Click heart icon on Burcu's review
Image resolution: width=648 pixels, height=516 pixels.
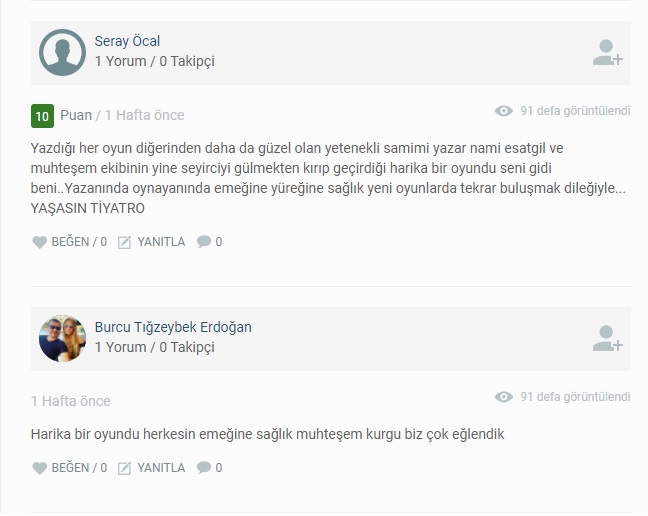tap(40, 468)
